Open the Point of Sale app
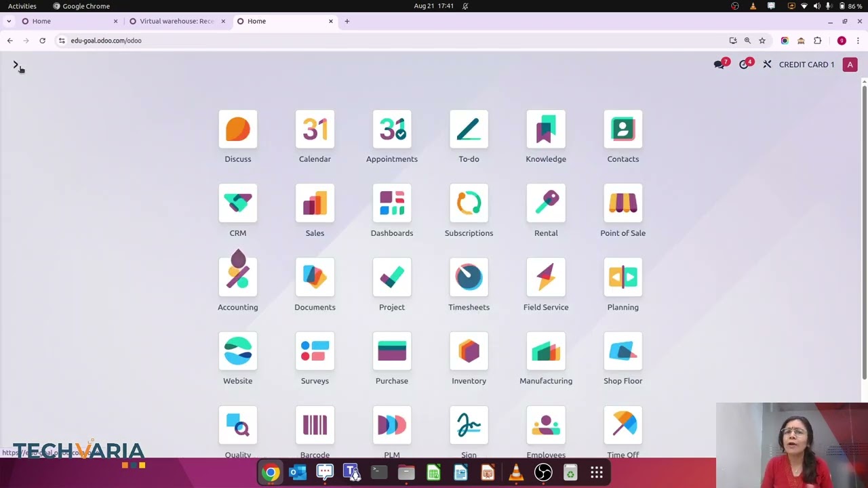This screenshot has height=488, width=868. pyautogui.click(x=623, y=203)
